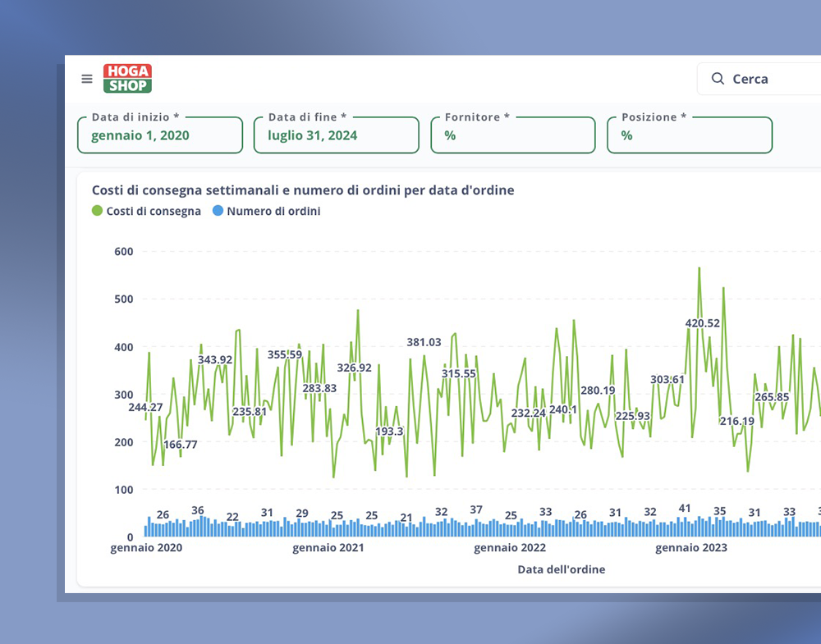The height and width of the screenshot is (644, 821).
Task: Expand the Fornitore filter
Action: click(513, 135)
